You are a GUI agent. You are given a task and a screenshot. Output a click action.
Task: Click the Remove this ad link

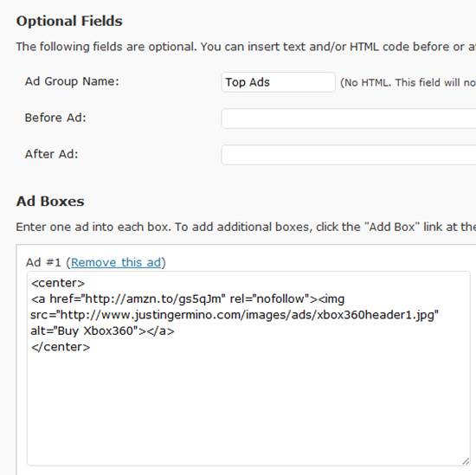click(116, 262)
